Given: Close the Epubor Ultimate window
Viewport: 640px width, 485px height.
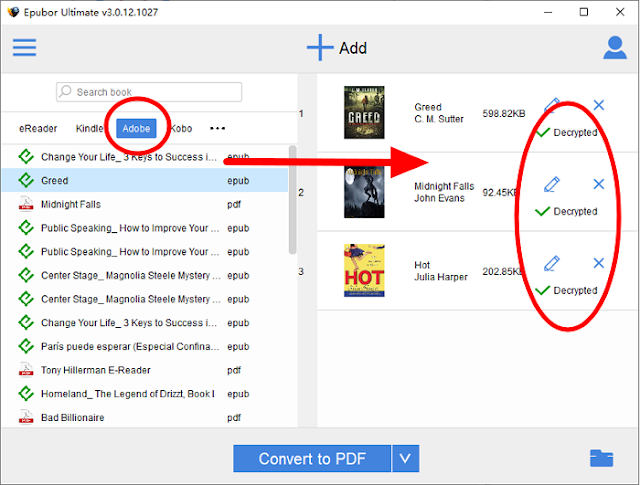Looking at the screenshot, I should (620, 12).
